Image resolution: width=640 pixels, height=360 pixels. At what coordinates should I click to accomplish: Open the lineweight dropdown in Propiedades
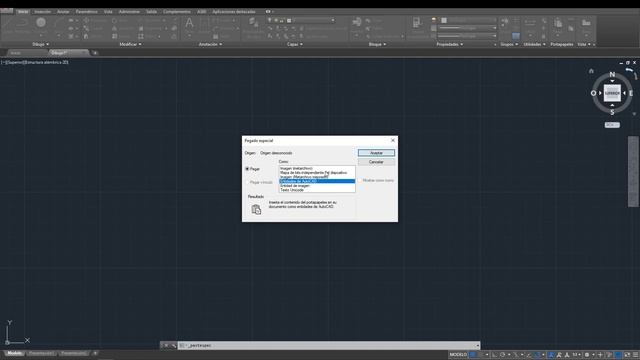pyautogui.click(x=468, y=28)
